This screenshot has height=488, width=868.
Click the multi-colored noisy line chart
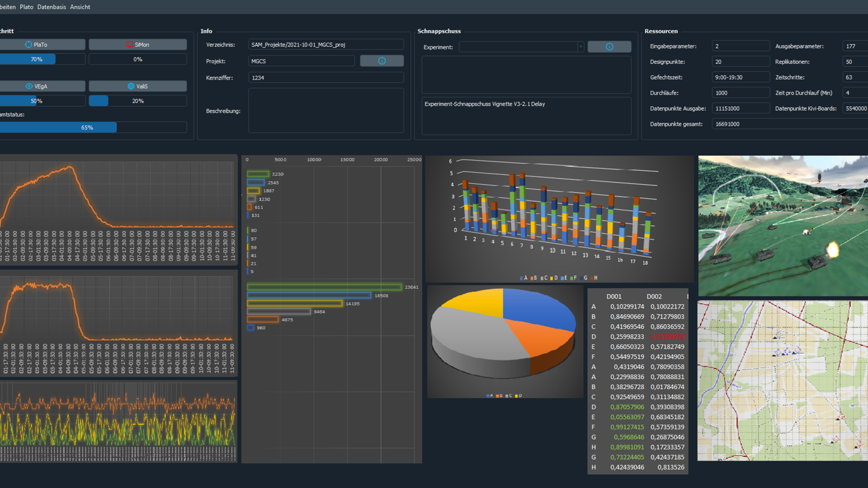[118, 422]
